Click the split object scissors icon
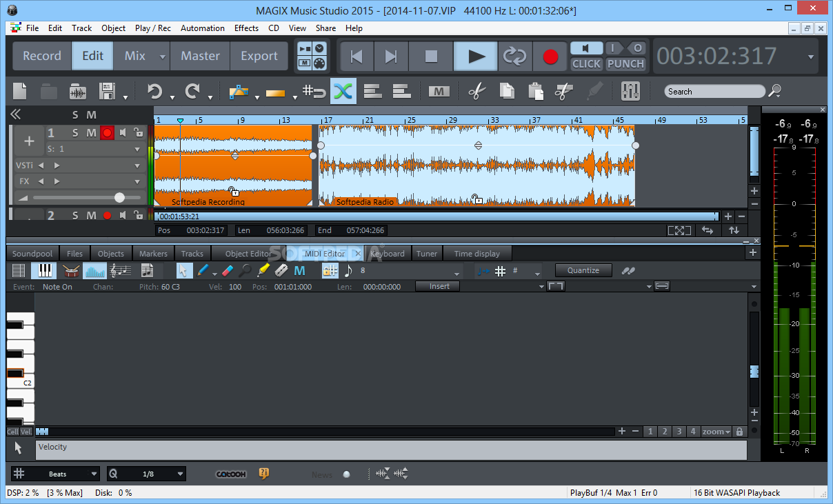 tap(564, 91)
